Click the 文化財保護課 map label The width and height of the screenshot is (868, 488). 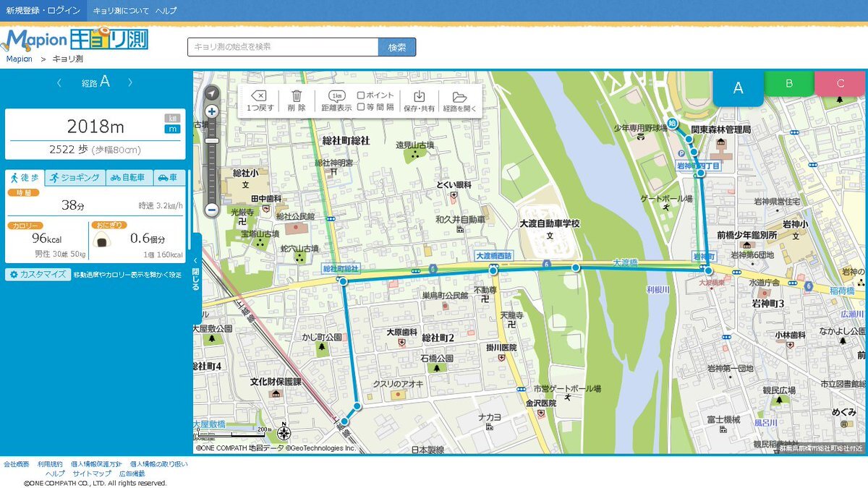(276, 381)
